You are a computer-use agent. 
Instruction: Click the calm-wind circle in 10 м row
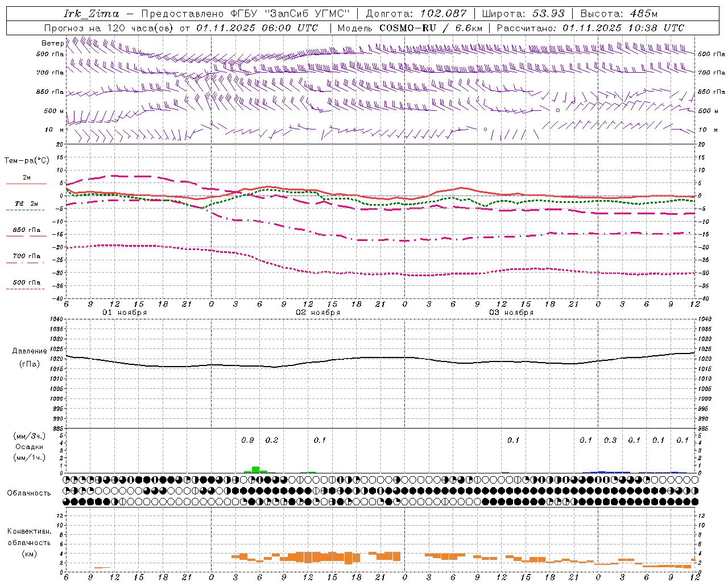pos(485,130)
